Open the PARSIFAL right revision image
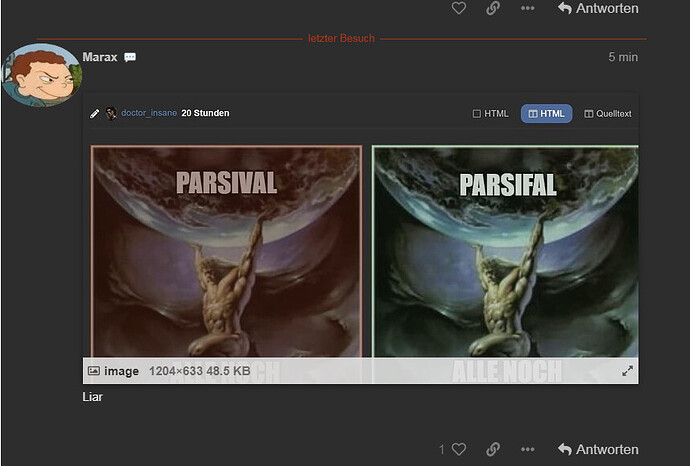 pyautogui.click(x=505, y=251)
